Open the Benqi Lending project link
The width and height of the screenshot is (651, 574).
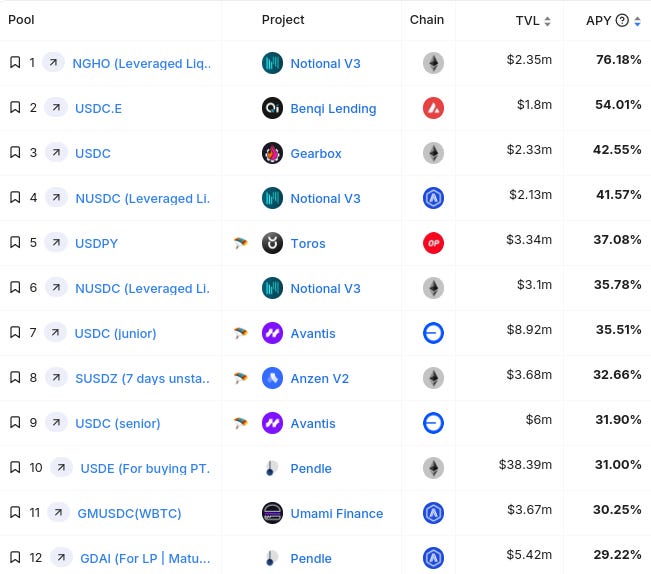click(x=333, y=108)
